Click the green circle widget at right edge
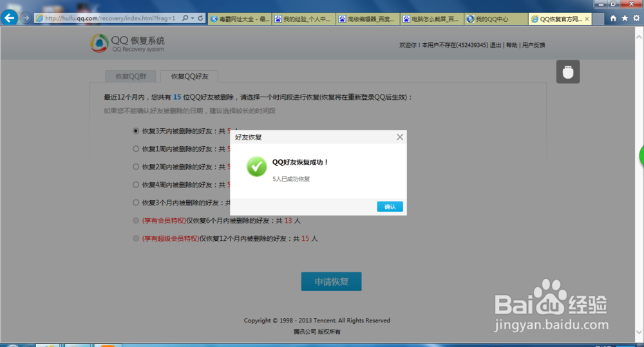The image size is (644, 347). point(641,156)
